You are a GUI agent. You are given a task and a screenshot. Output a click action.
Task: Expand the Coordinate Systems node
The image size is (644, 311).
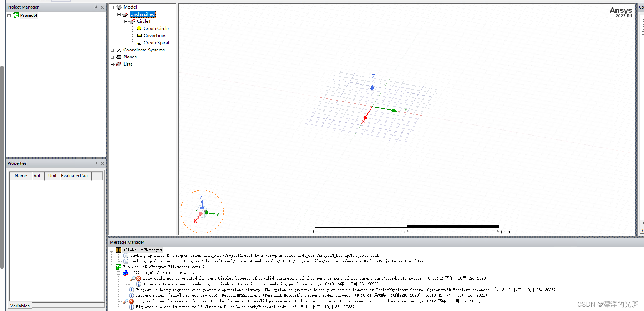click(x=112, y=50)
